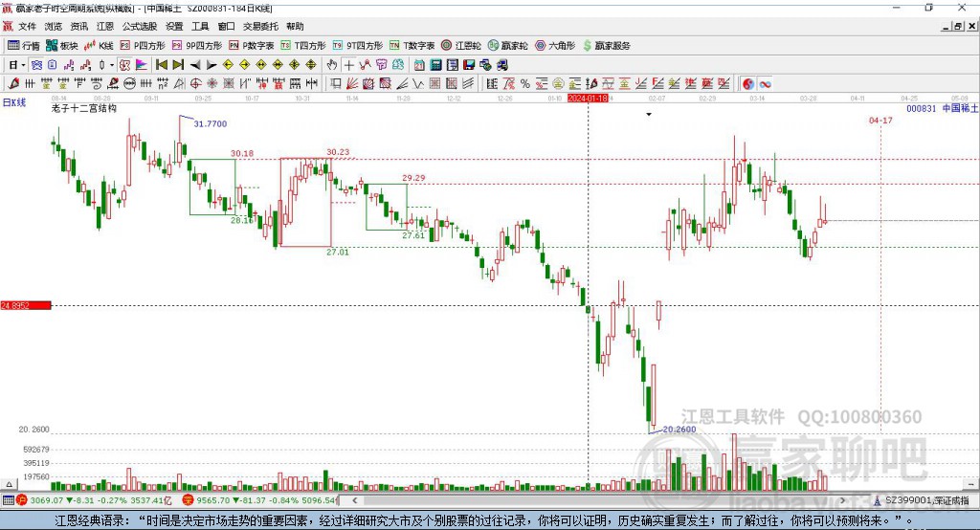Click the 000831 stock code label
This screenshot has height=530, width=980.
[922, 109]
